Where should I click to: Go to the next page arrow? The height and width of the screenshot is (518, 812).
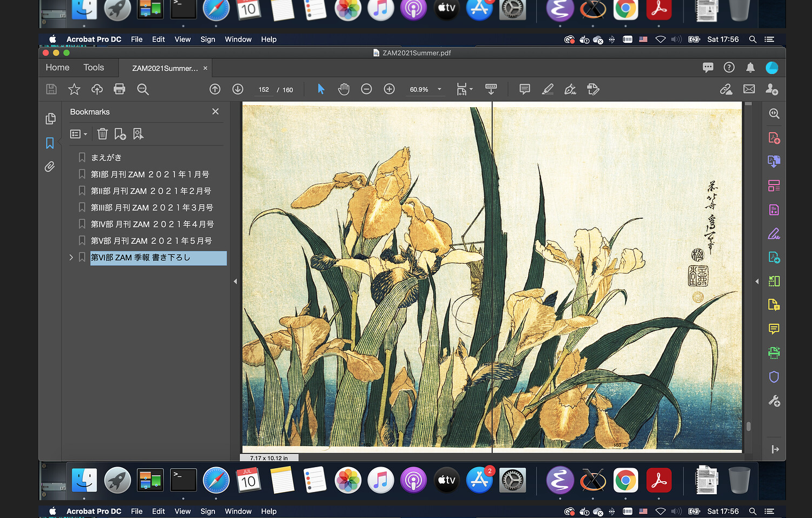click(238, 89)
